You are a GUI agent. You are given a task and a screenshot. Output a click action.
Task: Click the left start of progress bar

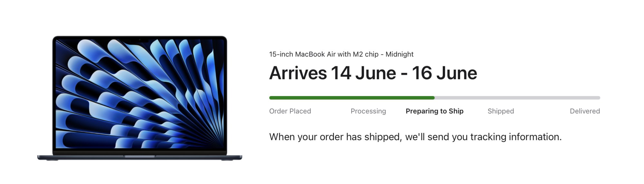click(x=271, y=98)
